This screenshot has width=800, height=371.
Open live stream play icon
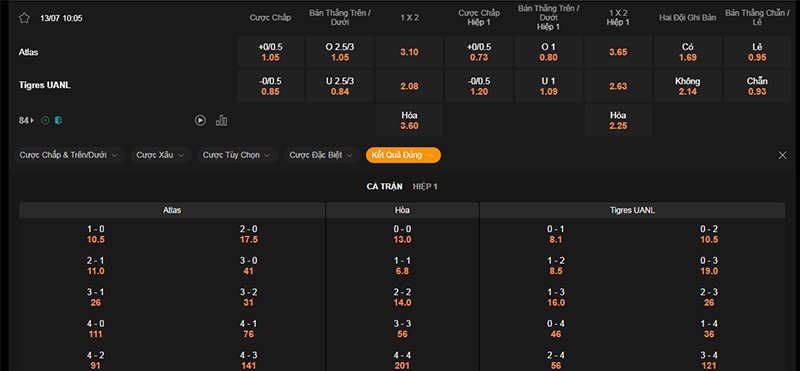(201, 120)
